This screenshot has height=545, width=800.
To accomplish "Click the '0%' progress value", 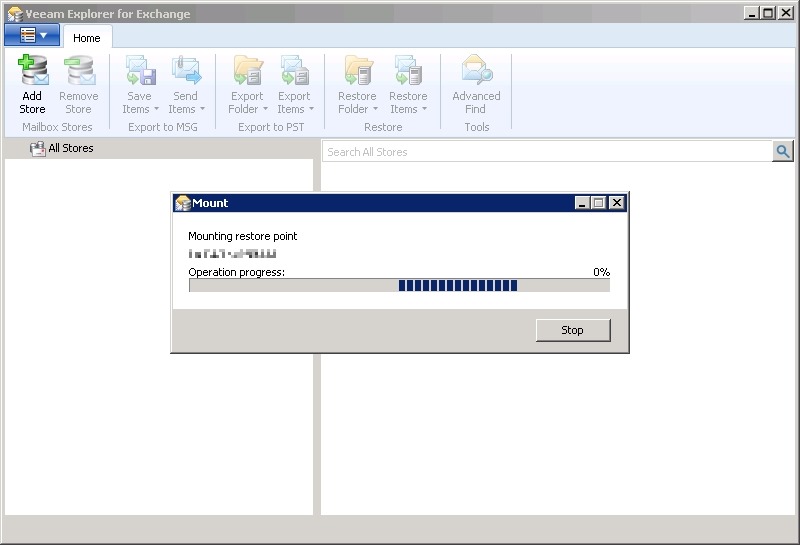I will pos(602,272).
